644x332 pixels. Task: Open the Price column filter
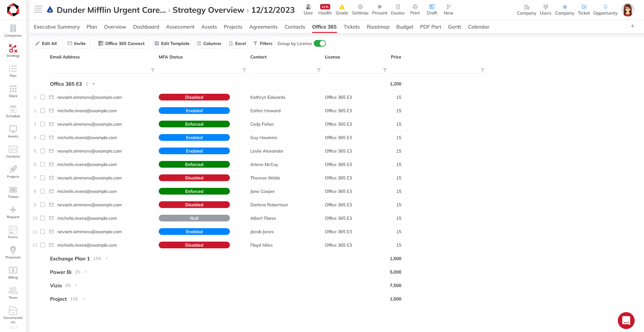pos(483,70)
